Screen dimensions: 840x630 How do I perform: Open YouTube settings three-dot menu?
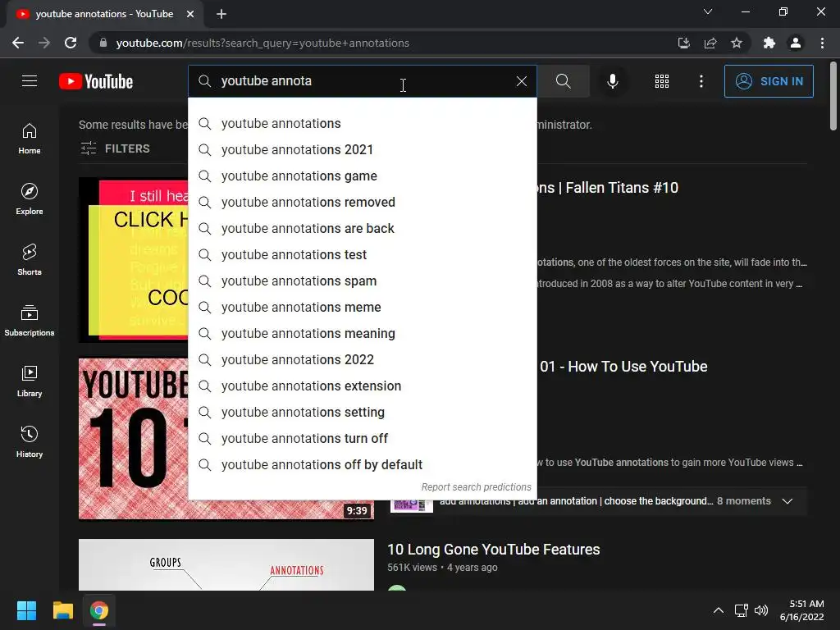click(701, 81)
